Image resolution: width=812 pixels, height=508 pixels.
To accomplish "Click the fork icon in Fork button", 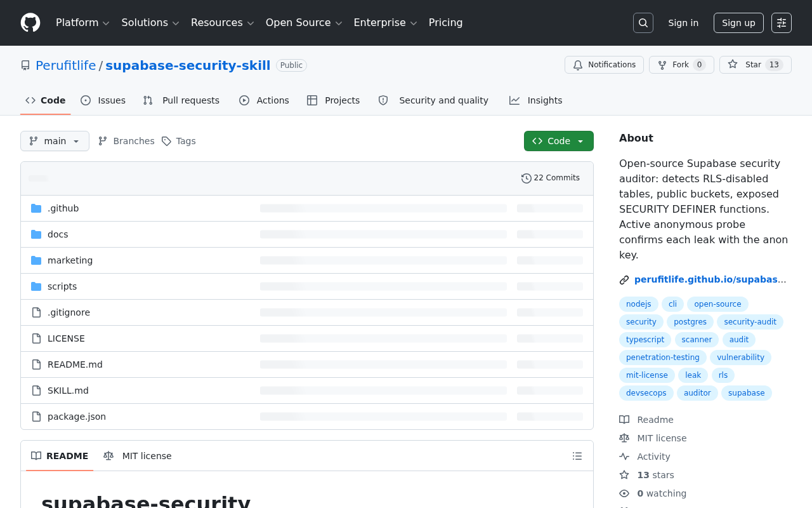I will 662,65.
